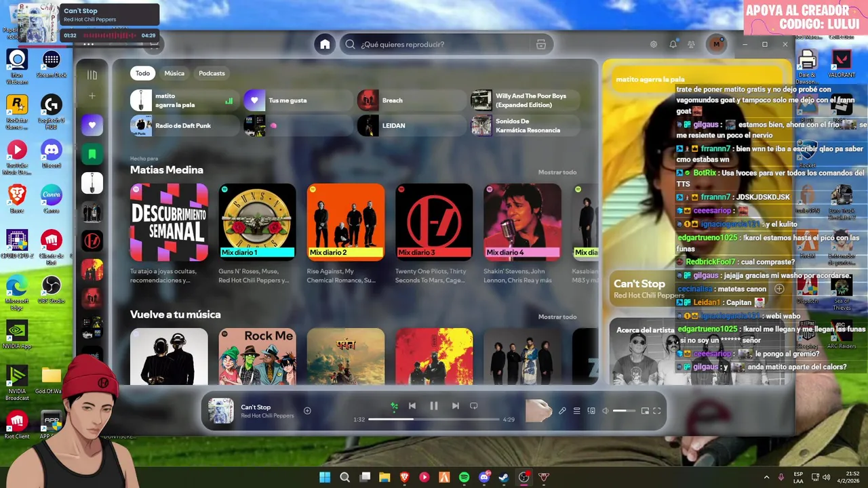The width and height of the screenshot is (868, 488).
Task: Pause the current song
Action: (434, 406)
